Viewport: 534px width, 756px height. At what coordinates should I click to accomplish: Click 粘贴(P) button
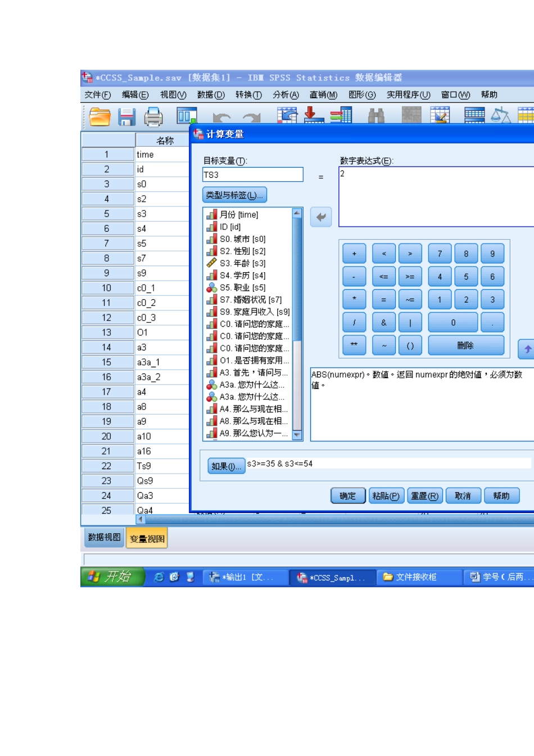[386, 496]
